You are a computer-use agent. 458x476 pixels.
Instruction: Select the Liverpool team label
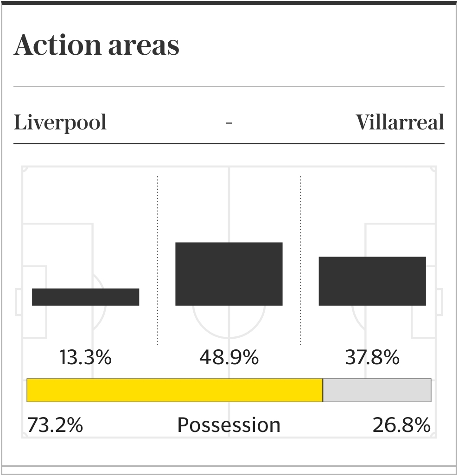click(60, 122)
